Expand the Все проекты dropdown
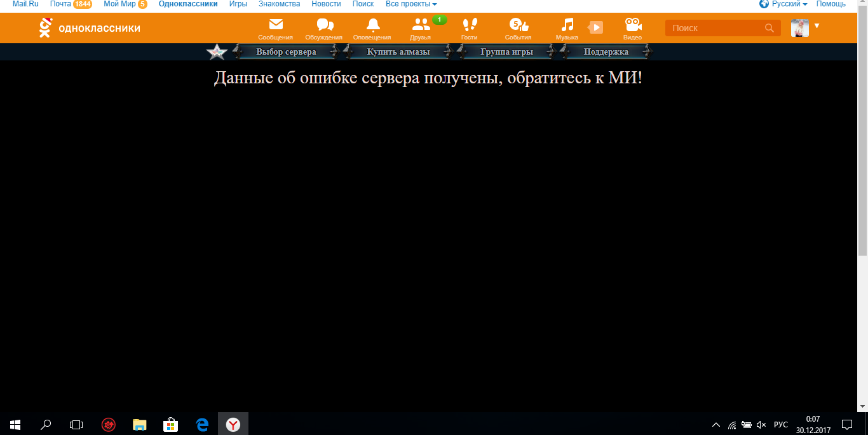 pos(411,4)
